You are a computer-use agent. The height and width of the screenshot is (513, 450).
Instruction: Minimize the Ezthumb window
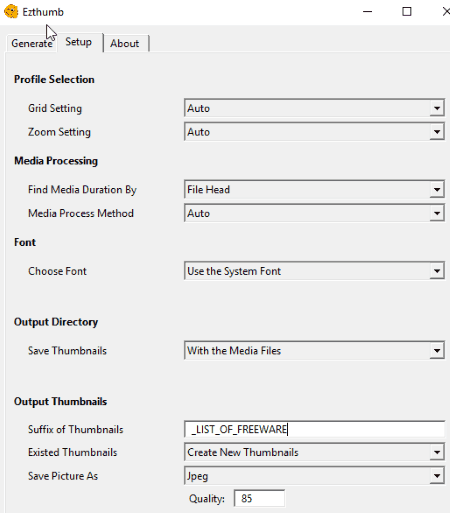point(367,12)
